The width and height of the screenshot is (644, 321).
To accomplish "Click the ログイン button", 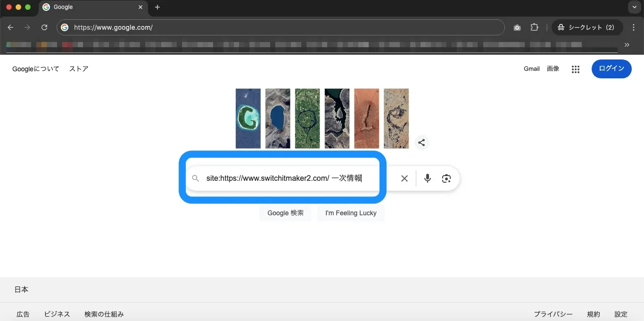I will tap(611, 69).
